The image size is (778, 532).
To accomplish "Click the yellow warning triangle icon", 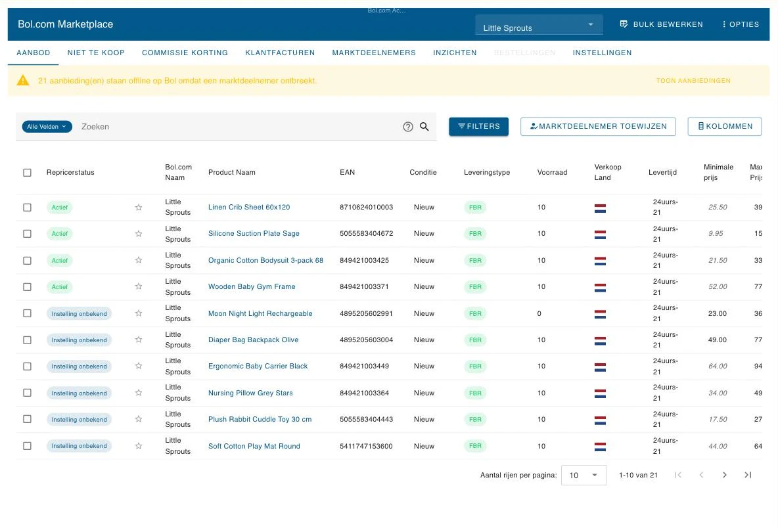I will 23,80.
